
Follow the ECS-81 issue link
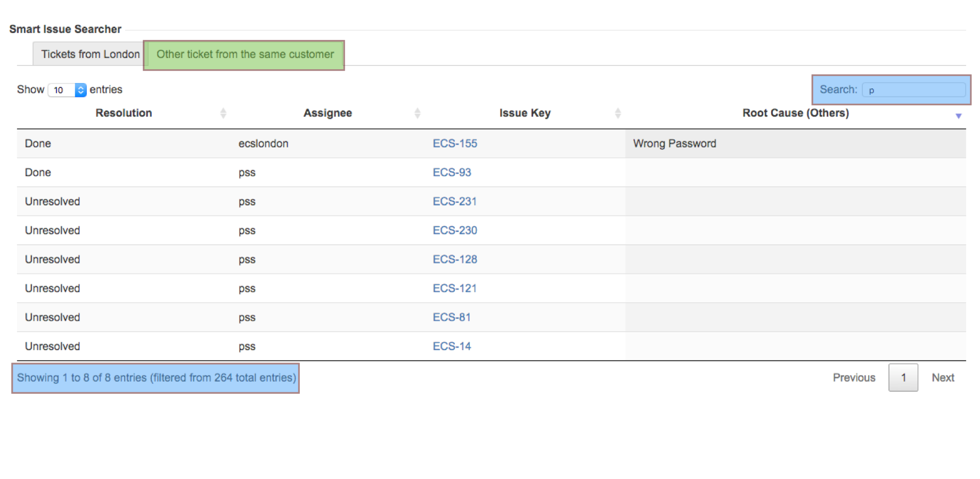[451, 318]
